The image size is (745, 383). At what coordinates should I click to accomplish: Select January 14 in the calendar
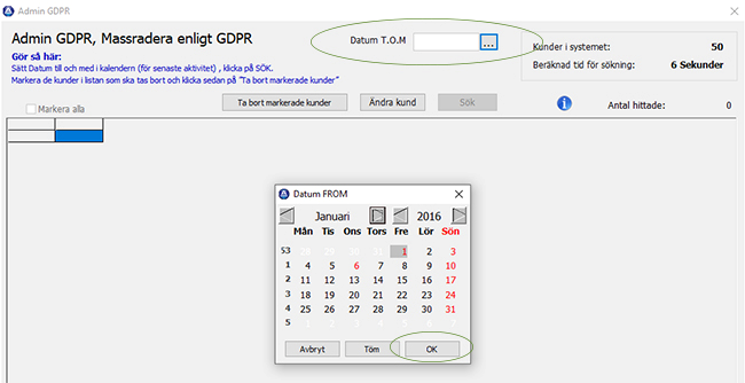[x=378, y=280]
